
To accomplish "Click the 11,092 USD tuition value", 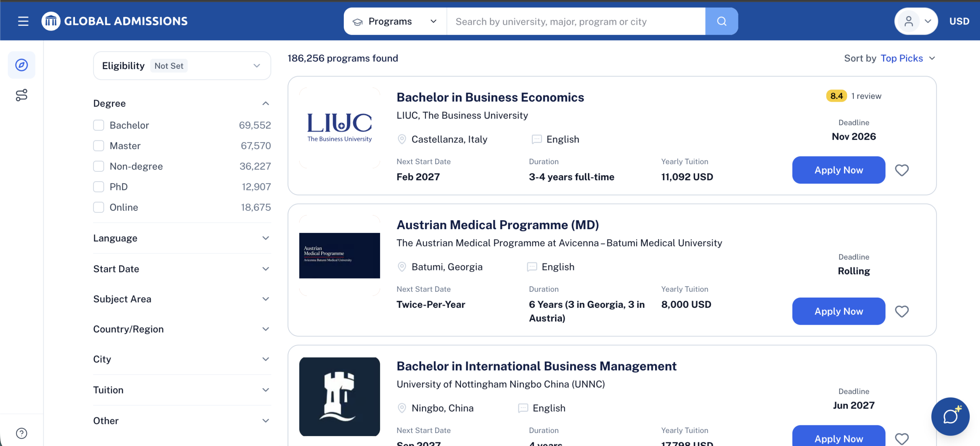I will coord(687,177).
